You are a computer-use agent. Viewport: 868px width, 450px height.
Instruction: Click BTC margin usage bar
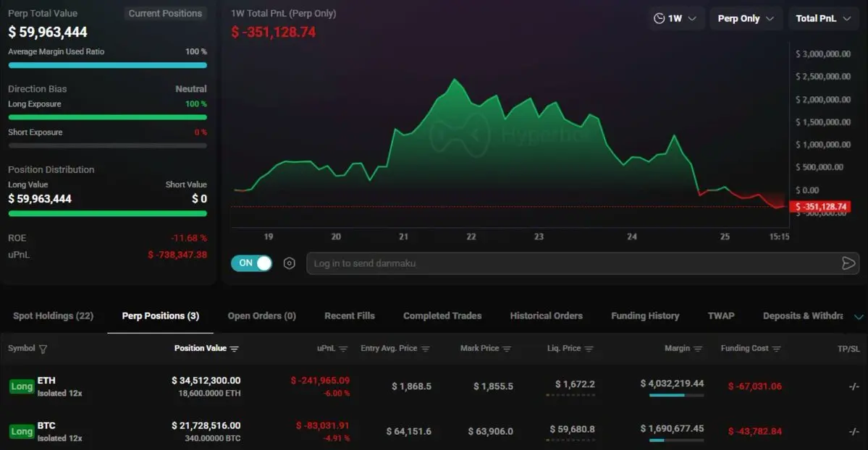676,440
